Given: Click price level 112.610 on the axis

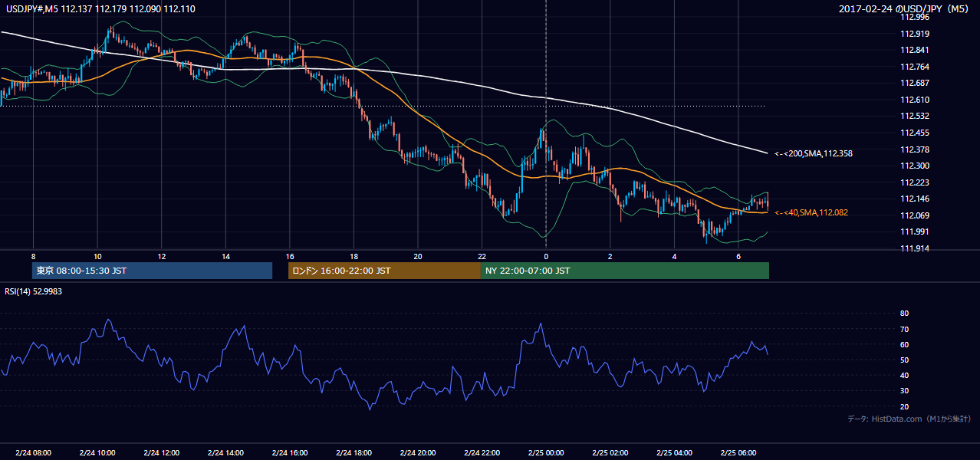Looking at the screenshot, I should point(914,100).
